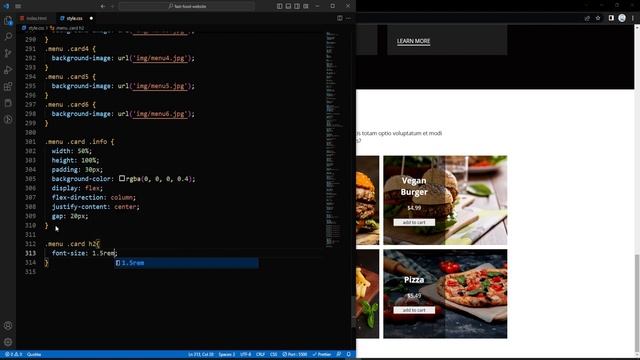This screenshot has height=360, width=640.
Task: Toggle the primary side bar layout icon
Action: pos(280,6)
